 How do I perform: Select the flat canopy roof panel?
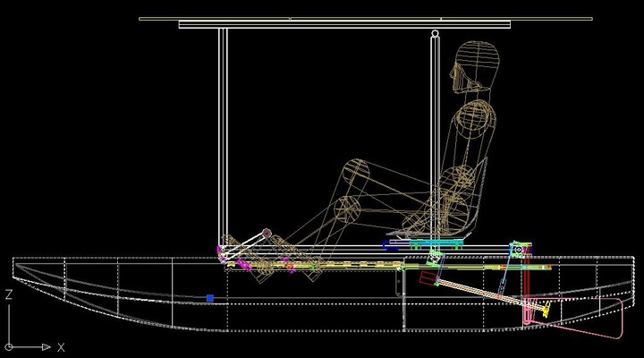(x=366, y=19)
